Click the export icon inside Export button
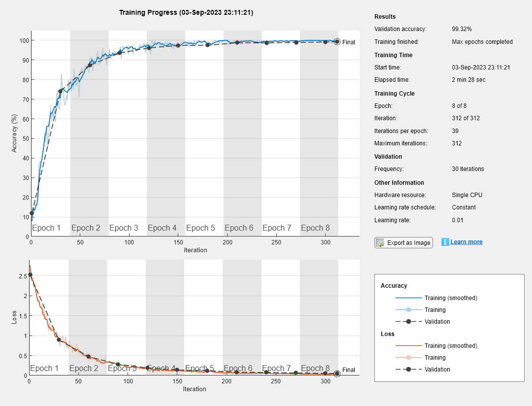 tap(380, 242)
